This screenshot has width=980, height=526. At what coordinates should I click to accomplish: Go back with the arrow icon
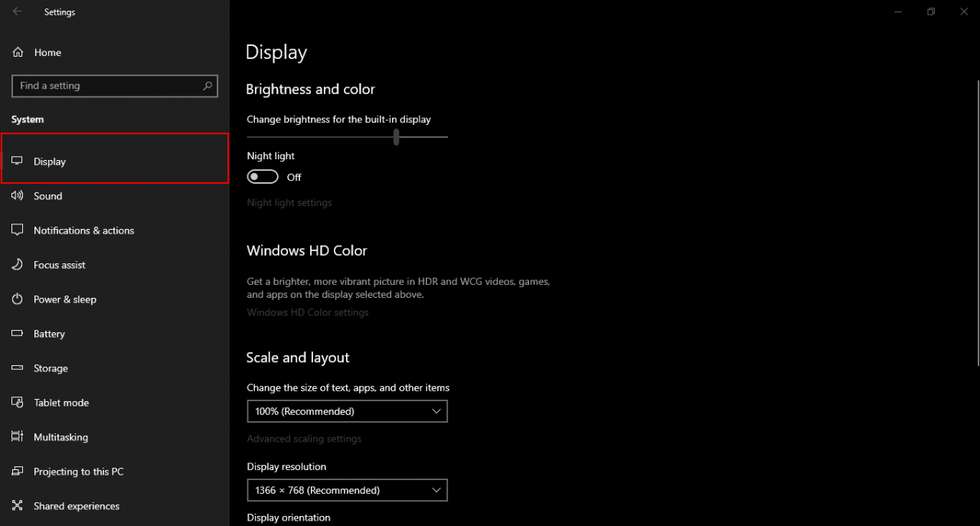click(x=18, y=11)
